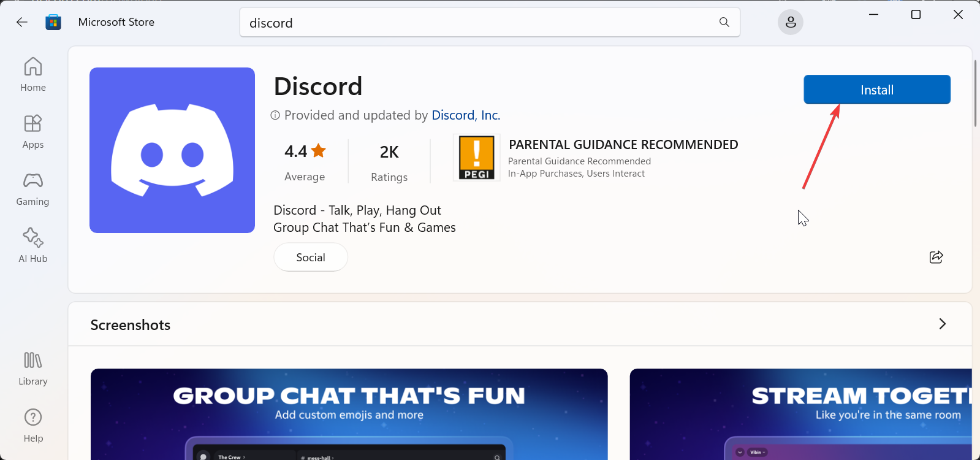Click the 'Discord - Talk, Play, Hang Out' description
This screenshot has height=460, width=980.
(357, 210)
